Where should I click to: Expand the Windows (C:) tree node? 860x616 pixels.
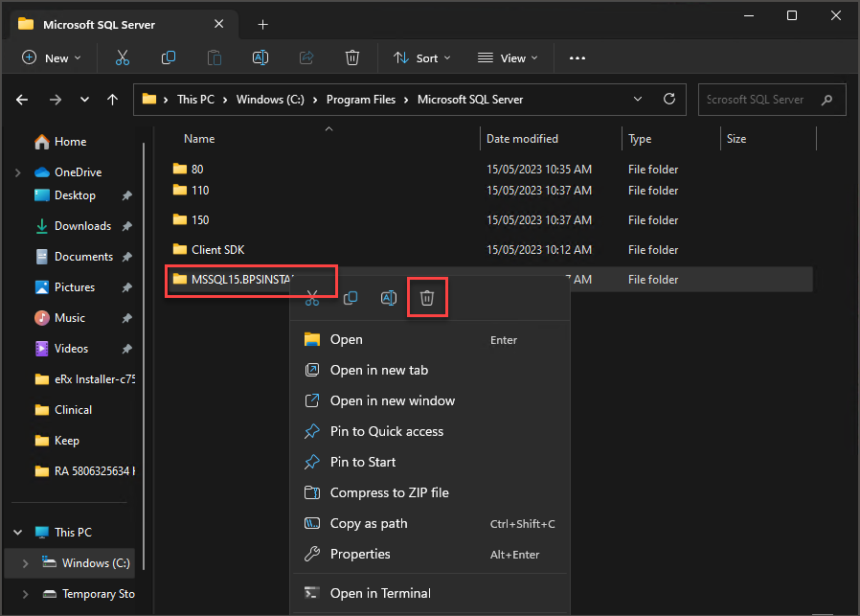25,563
